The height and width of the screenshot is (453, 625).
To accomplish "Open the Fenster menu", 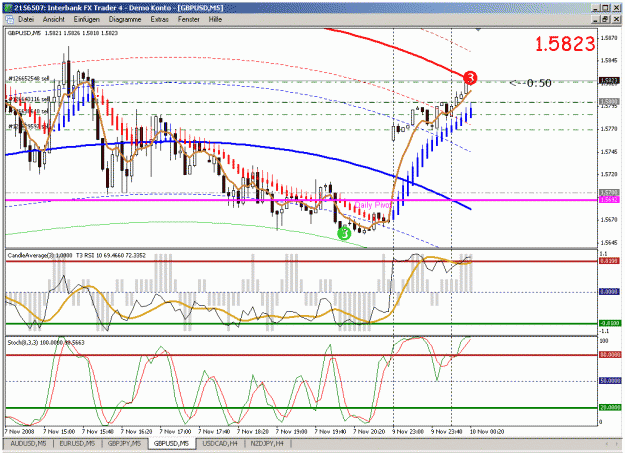I will point(189,19).
